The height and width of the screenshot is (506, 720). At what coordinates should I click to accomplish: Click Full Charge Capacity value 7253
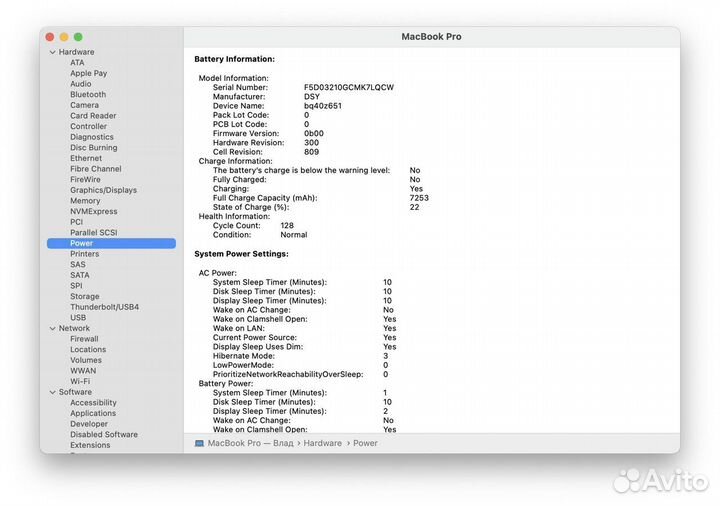(419, 198)
